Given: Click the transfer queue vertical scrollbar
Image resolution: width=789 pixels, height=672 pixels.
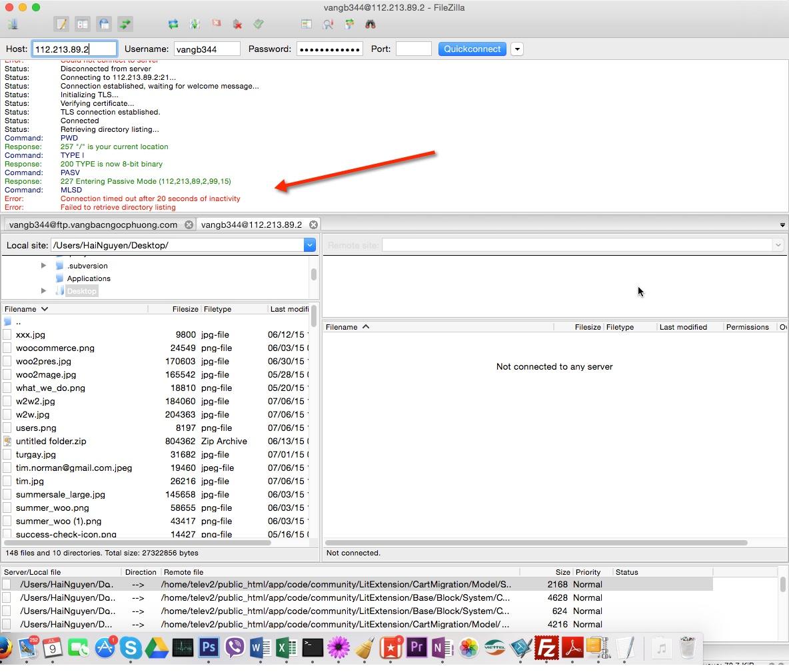Looking at the screenshot, I should click(x=782, y=585).
